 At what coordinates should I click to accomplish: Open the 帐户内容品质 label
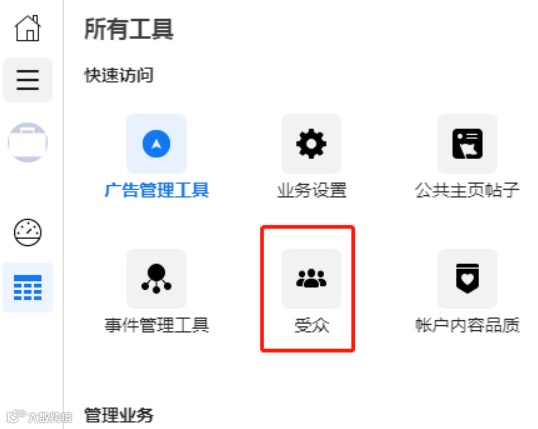467,325
